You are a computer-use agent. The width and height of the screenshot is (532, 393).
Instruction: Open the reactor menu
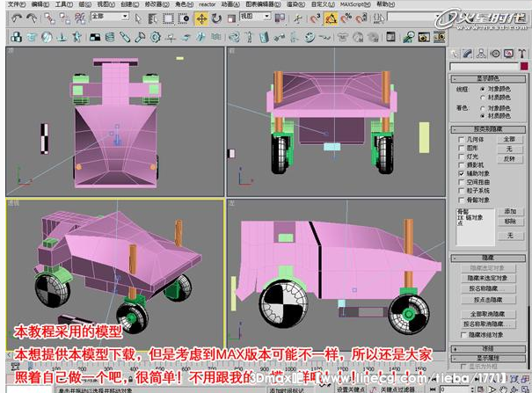pos(207,4)
